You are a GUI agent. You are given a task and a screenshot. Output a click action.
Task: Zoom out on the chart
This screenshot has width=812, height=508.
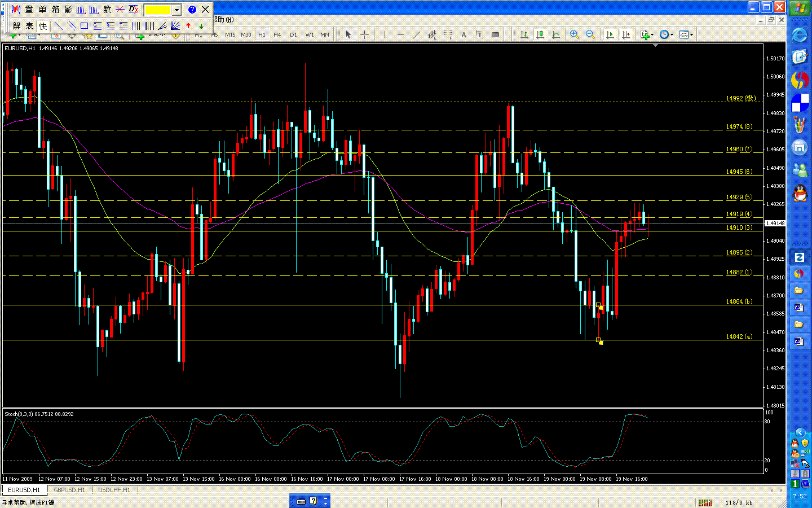click(590, 35)
